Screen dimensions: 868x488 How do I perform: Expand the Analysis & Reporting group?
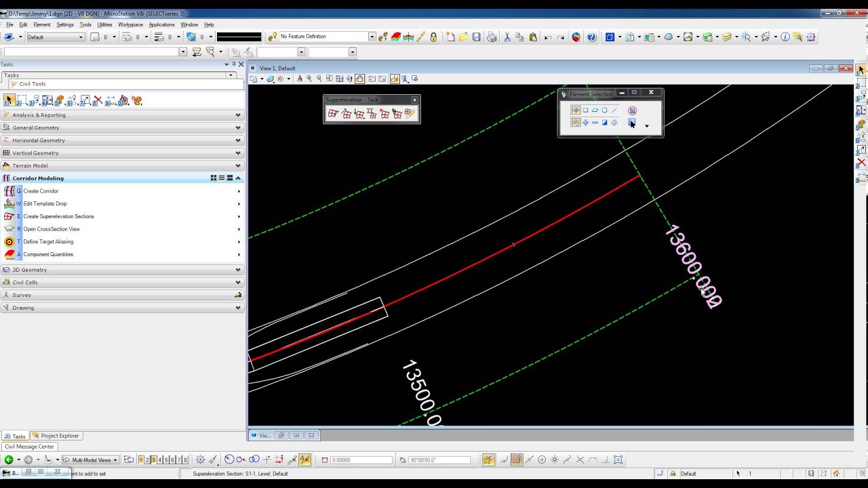[122, 115]
